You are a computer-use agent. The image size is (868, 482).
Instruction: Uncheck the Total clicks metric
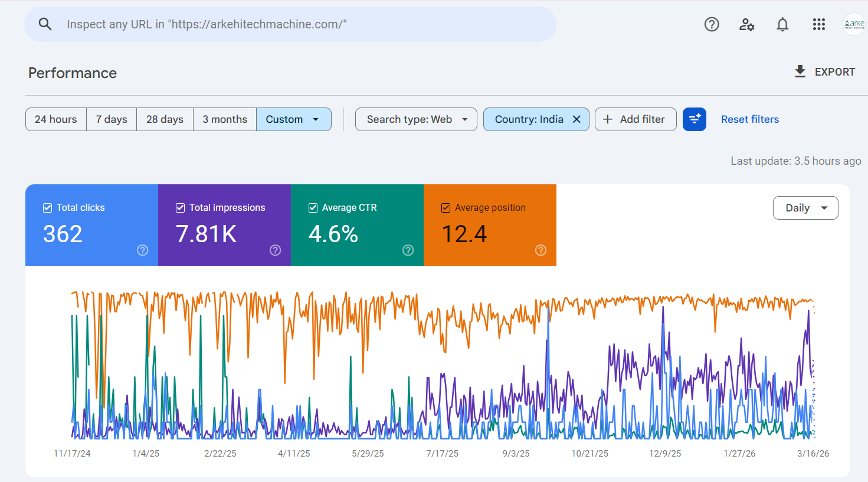(x=47, y=207)
